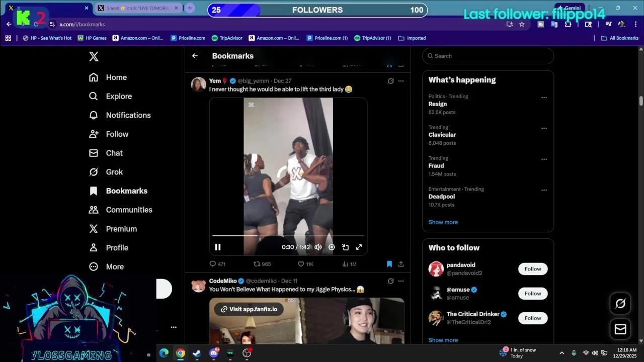Click the X logo in sidebar

click(94, 57)
